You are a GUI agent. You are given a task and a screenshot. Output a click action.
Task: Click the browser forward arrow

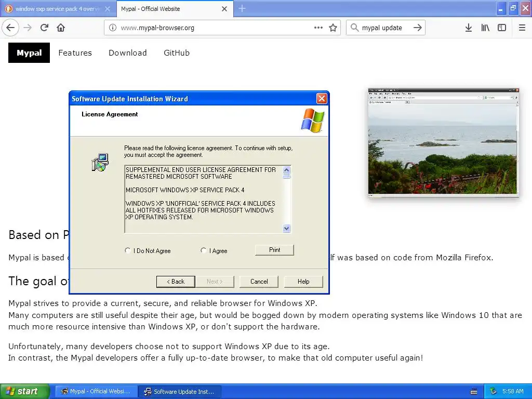click(x=28, y=28)
